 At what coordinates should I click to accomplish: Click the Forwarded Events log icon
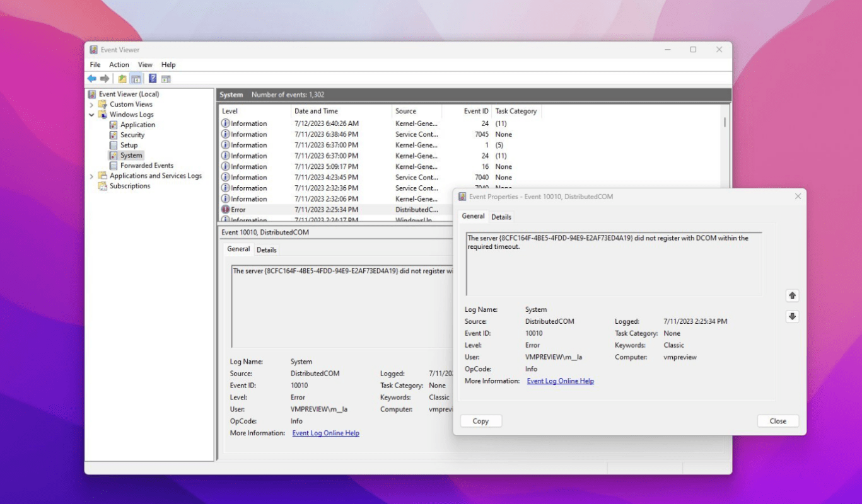coord(114,166)
